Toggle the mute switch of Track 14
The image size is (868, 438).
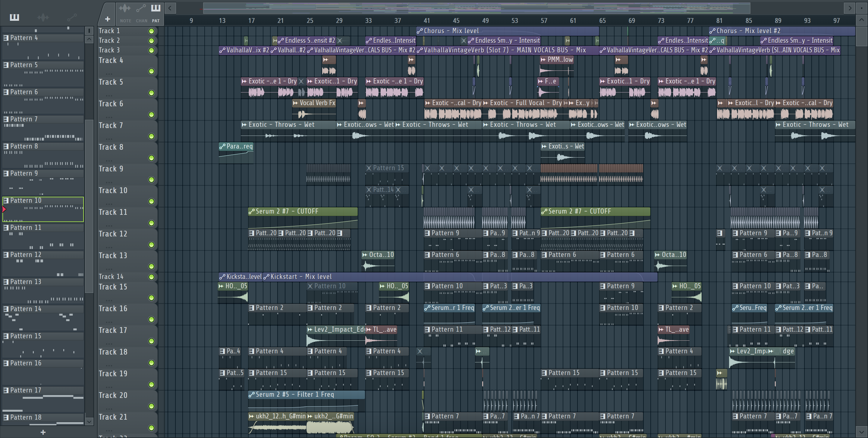(x=152, y=277)
